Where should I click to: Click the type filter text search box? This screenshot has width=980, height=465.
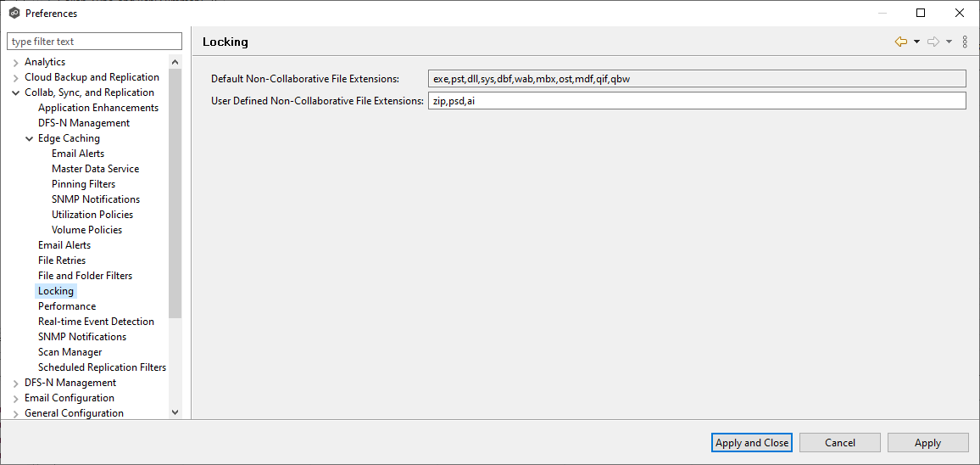(x=94, y=42)
